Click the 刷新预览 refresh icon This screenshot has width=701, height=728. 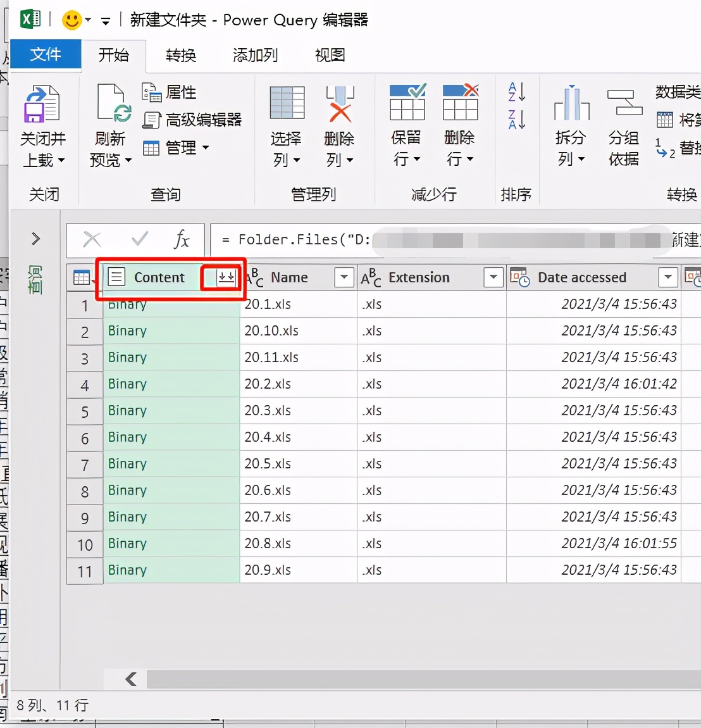114,103
